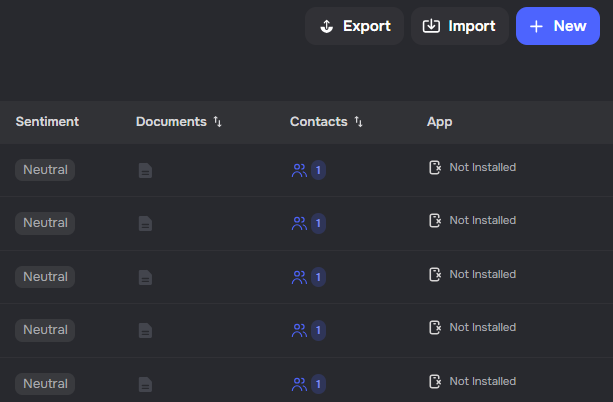This screenshot has width=613, height=402.
Task: Open document icon in fourth row
Action: (145, 330)
